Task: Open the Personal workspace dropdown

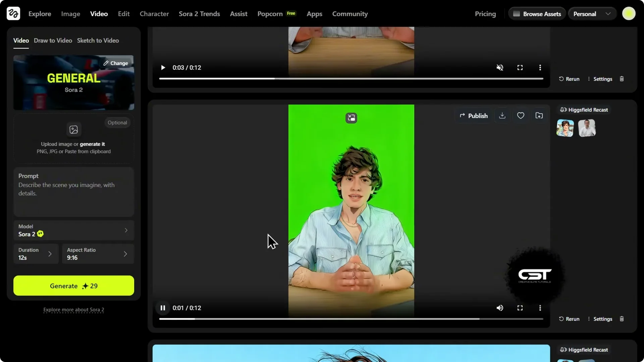Action: point(592,13)
